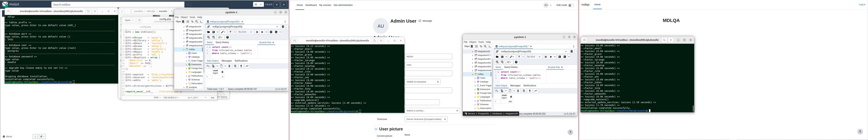
Task: Click new document icon in config.php editor
Action: [x=139, y=20]
